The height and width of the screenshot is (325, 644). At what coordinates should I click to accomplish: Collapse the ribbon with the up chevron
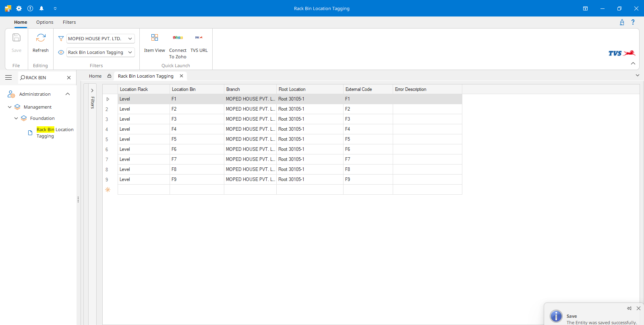pos(633,64)
